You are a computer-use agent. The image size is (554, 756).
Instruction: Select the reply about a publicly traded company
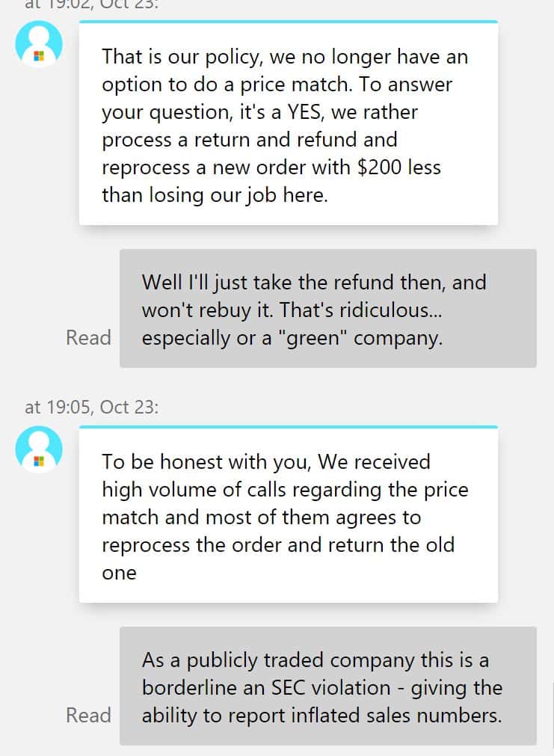(x=328, y=686)
